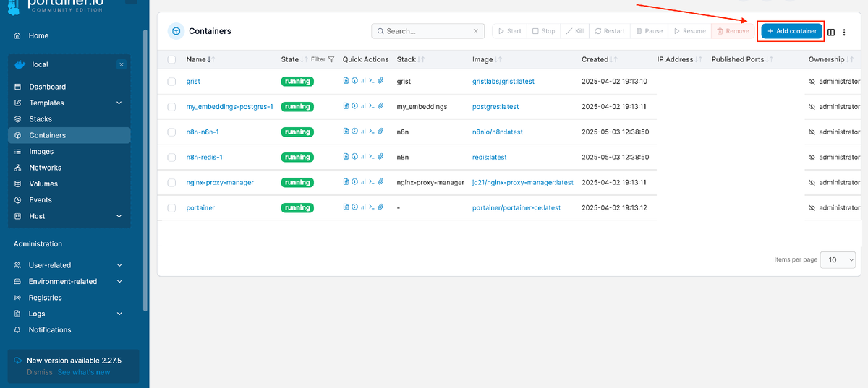Open inspect icon for grist container
868x388 pixels.
click(x=354, y=81)
